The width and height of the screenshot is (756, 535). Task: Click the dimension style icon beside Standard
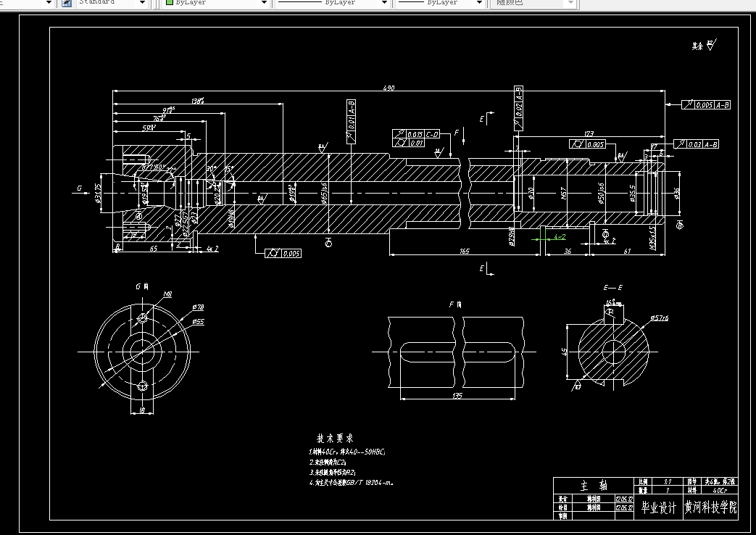click(67, 3)
